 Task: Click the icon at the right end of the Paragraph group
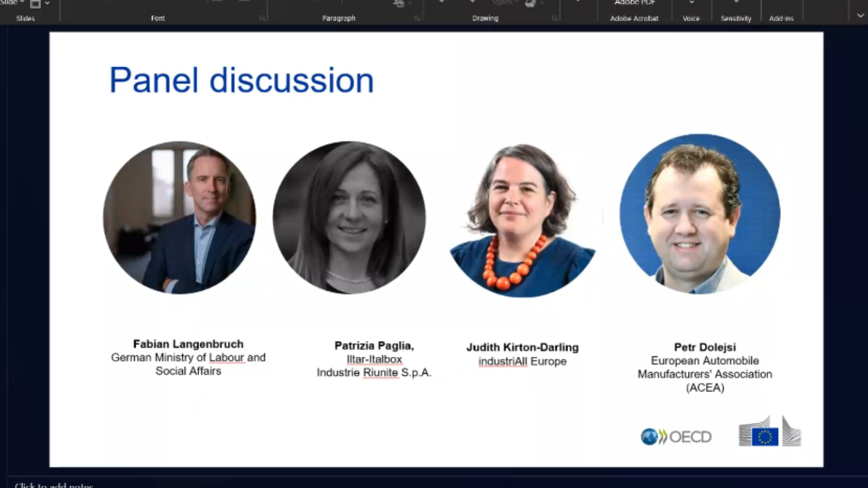coord(399,3)
